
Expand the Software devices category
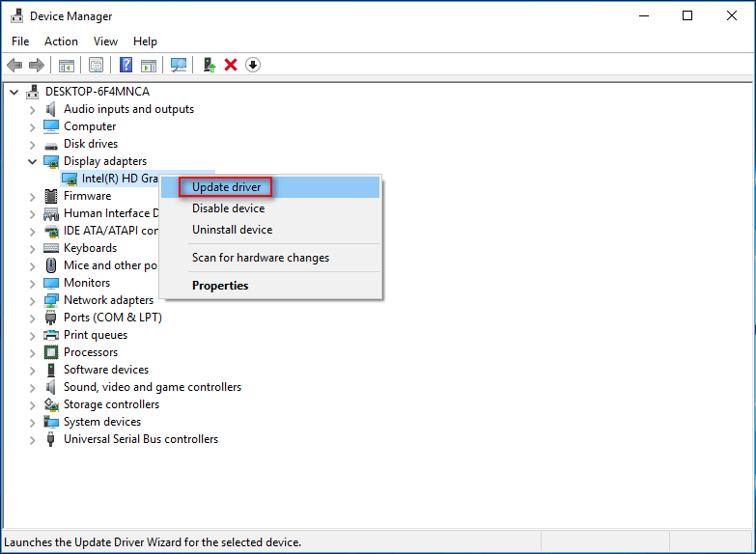32,371
